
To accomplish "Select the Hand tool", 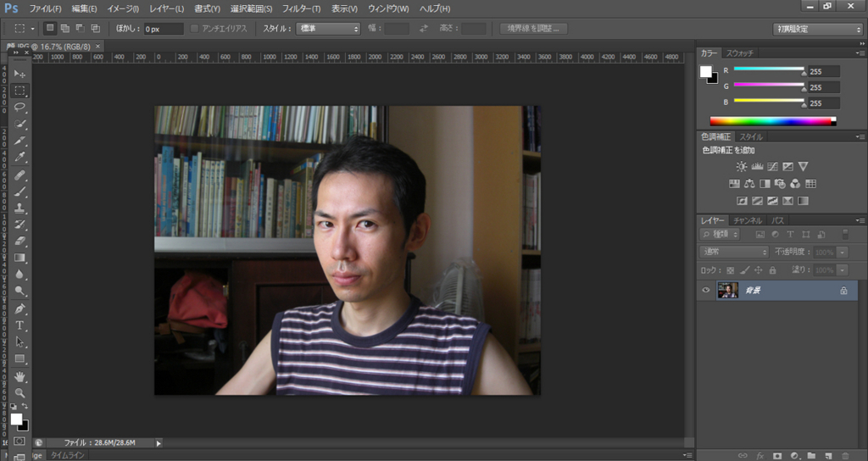I will [x=20, y=377].
